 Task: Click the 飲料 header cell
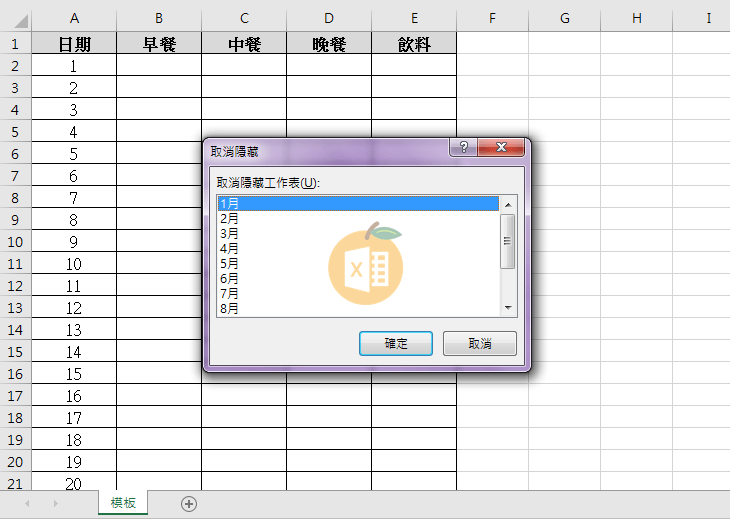coord(414,43)
